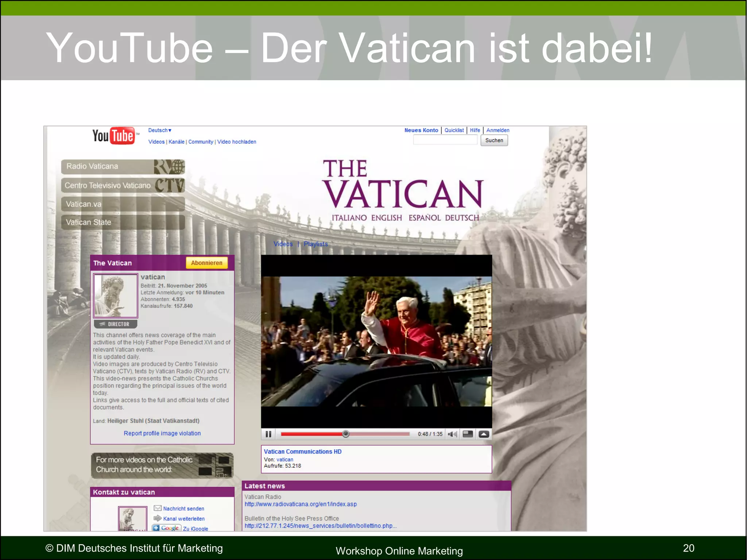This screenshot has height=560, width=747.
Task: Toggle the video player size icon
Action: [468, 434]
